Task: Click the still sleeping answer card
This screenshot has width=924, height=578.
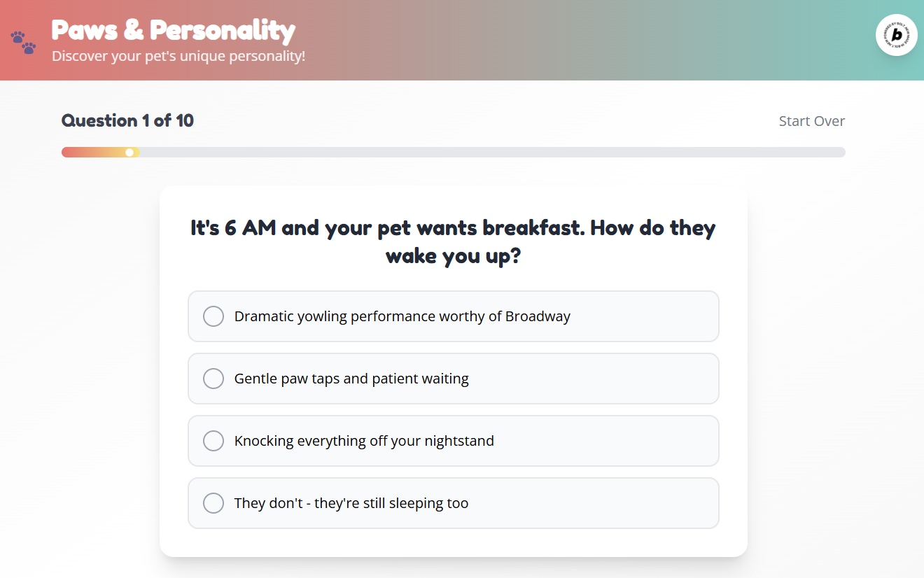Action: (453, 503)
